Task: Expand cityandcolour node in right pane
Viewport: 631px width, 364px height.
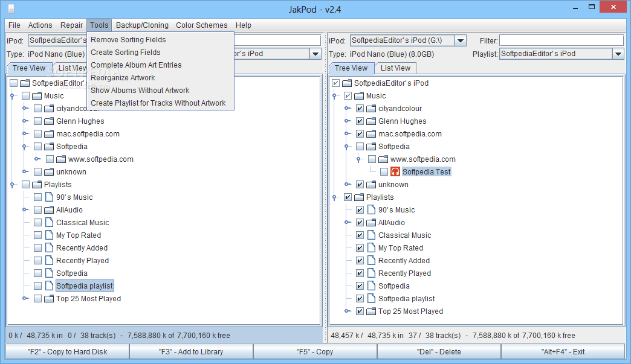Action: (348, 109)
